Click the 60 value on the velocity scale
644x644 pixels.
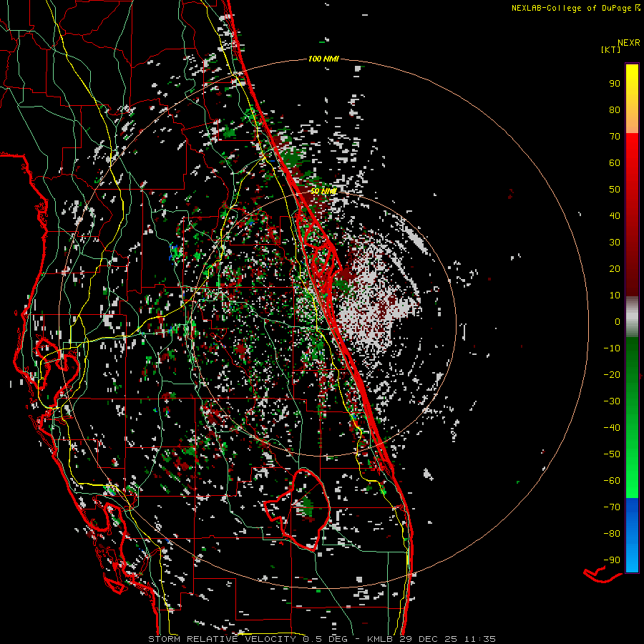pyautogui.click(x=615, y=163)
